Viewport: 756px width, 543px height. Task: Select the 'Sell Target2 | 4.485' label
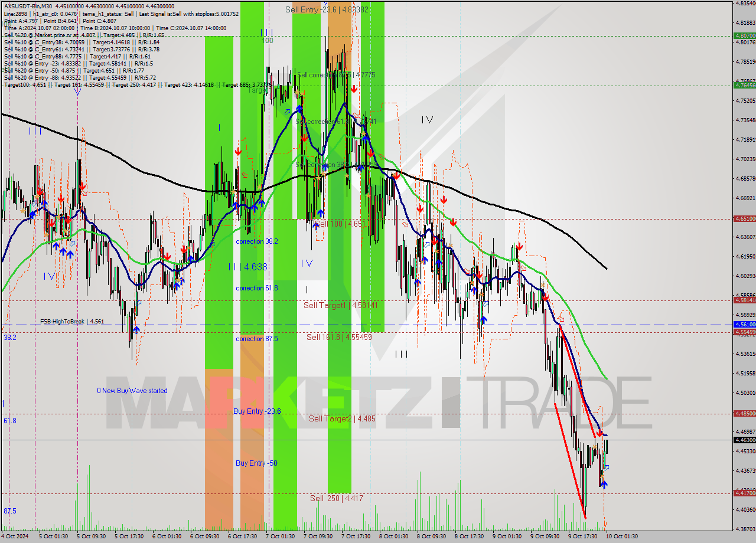click(342, 418)
